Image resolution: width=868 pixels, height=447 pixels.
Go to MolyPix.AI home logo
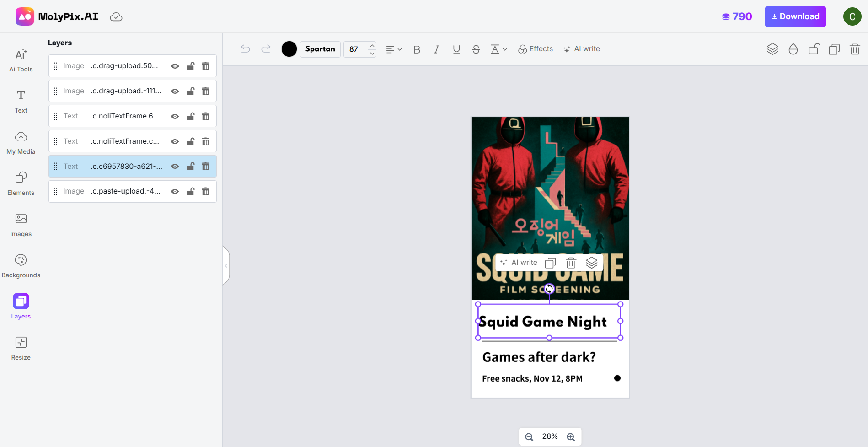point(57,16)
